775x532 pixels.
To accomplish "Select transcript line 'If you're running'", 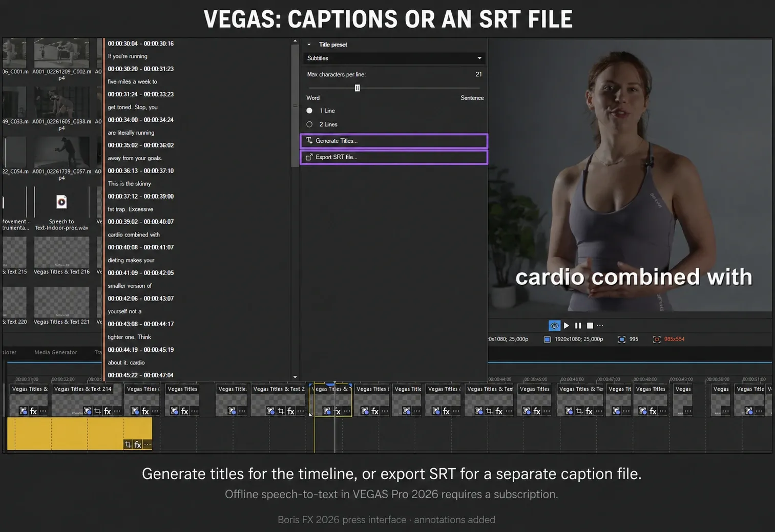I will tap(128, 56).
